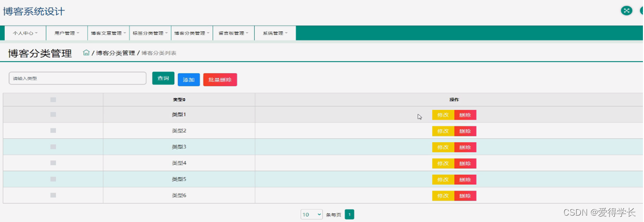Select the 类型5 cell text
Image resolution: width=644 pixels, height=222 pixels.
[x=179, y=180]
